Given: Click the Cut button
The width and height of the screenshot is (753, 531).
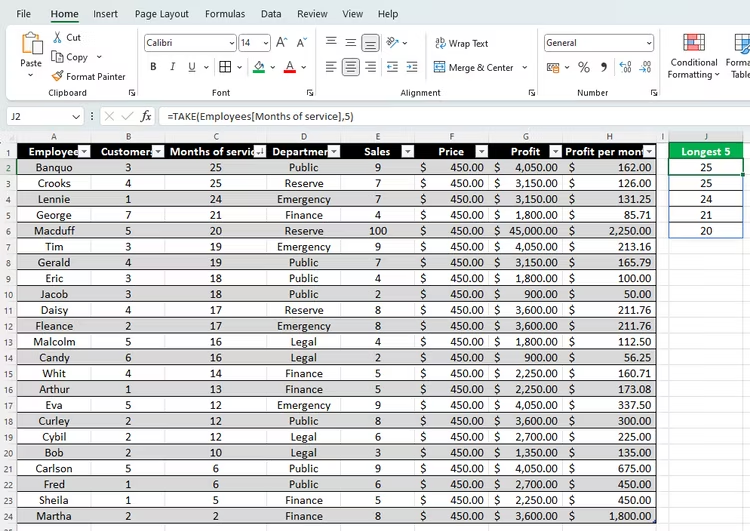Looking at the screenshot, I should (x=67, y=37).
